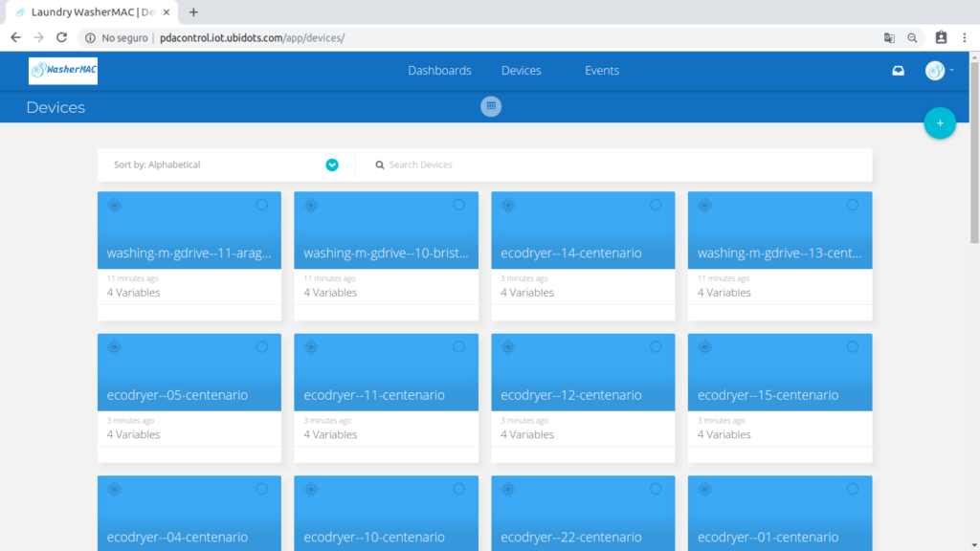Open device ecodryer--01-centenario

click(x=768, y=537)
